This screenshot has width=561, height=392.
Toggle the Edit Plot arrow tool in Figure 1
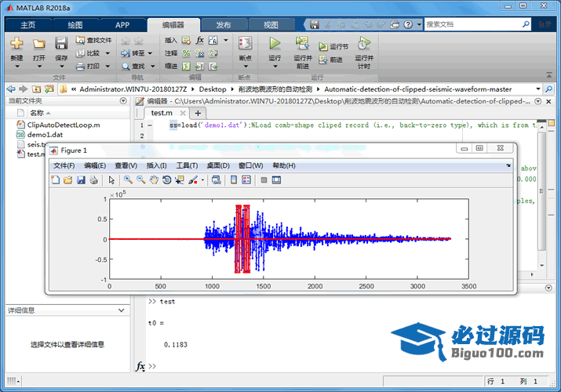pyautogui.click(x=111, y=180)
